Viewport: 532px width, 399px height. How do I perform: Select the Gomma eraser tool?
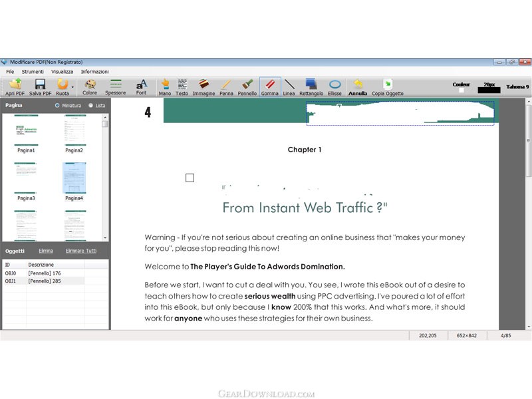coord(270,87)
